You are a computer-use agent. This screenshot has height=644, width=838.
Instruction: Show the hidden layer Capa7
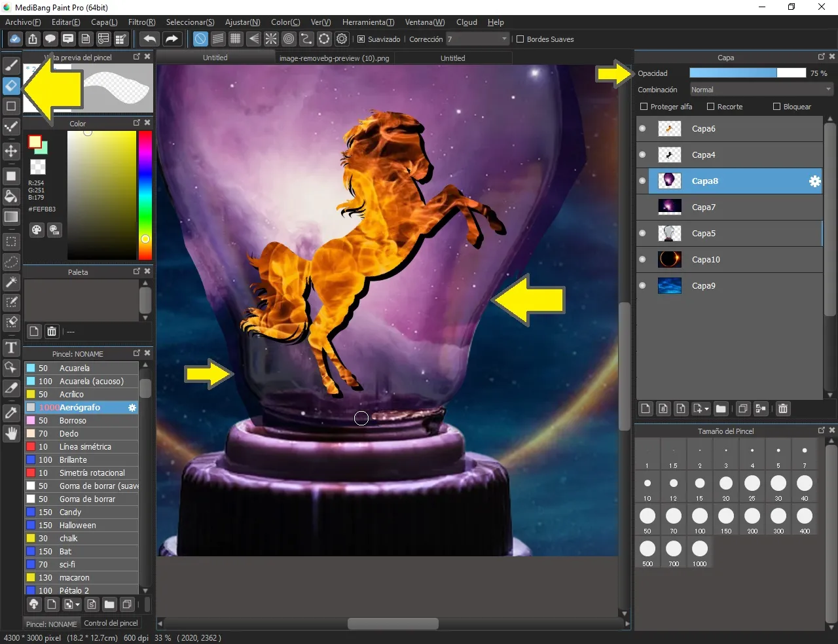coord(642,207)
